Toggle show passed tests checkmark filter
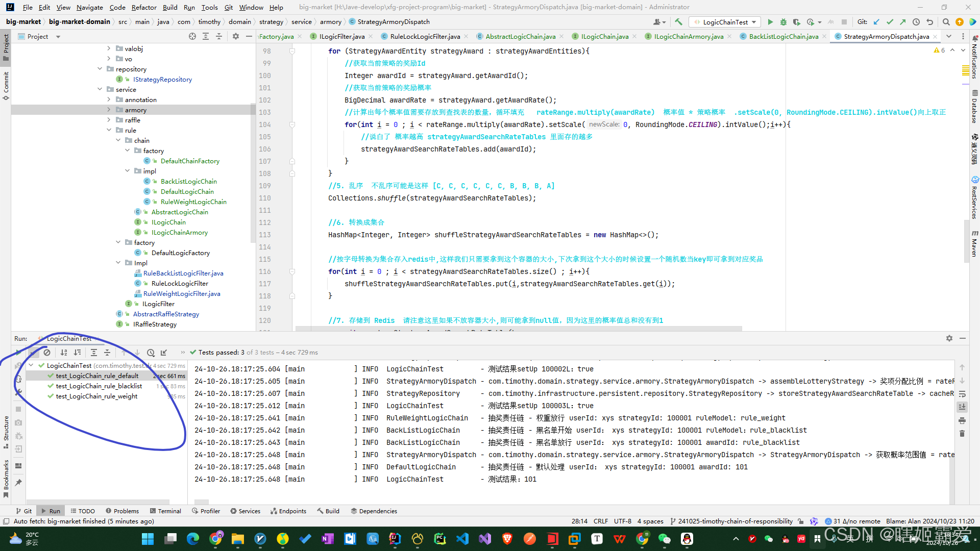 [x=33, y=353]
